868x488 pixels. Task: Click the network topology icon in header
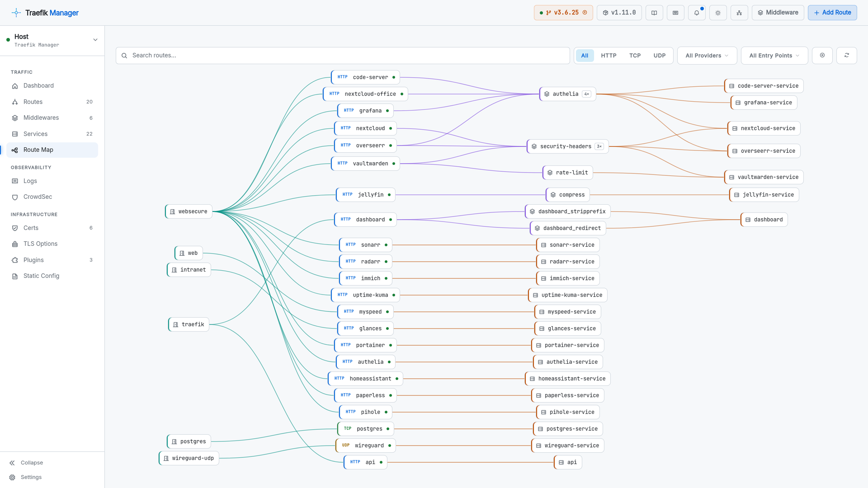click(x=739, y=13)
